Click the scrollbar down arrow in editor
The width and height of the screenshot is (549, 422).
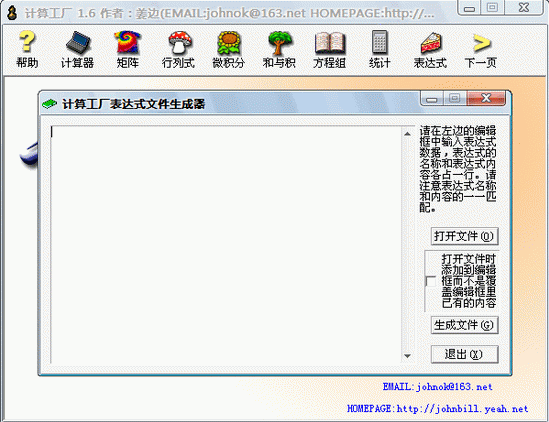click(407, 356)
